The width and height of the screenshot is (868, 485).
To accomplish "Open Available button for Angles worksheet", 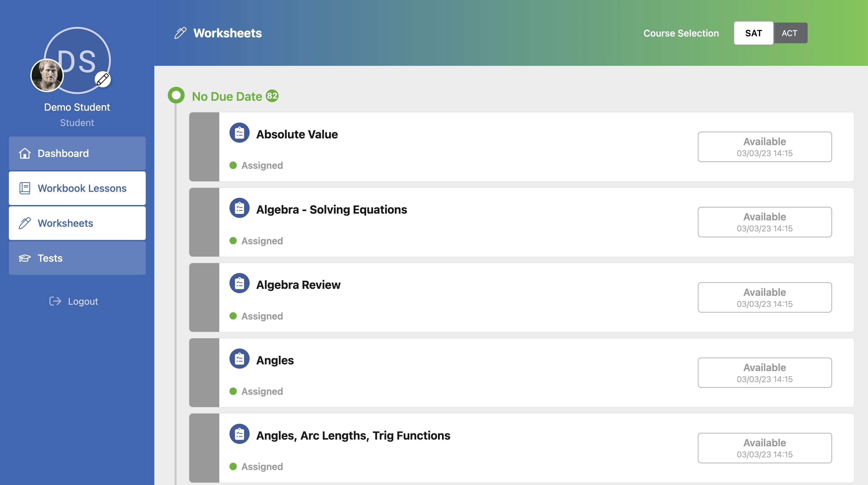I will [x=765, y=373].
